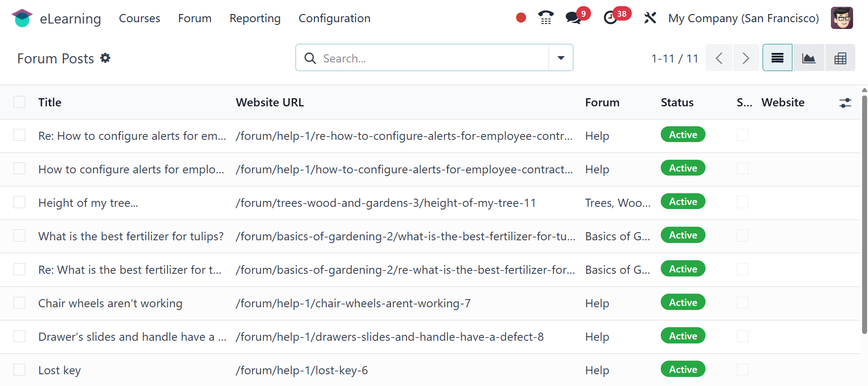
Task: Select the list view button
Action: pyautogui.click(x=777, y=58)
